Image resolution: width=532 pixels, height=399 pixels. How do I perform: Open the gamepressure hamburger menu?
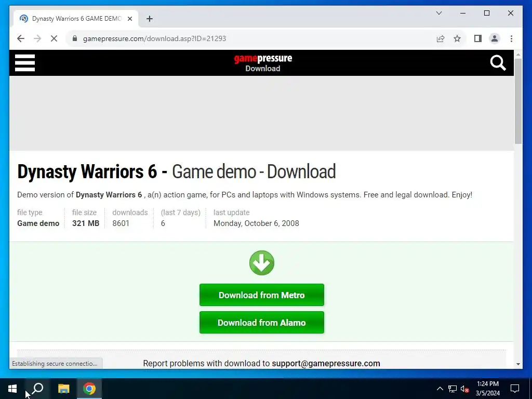[25, 63]
